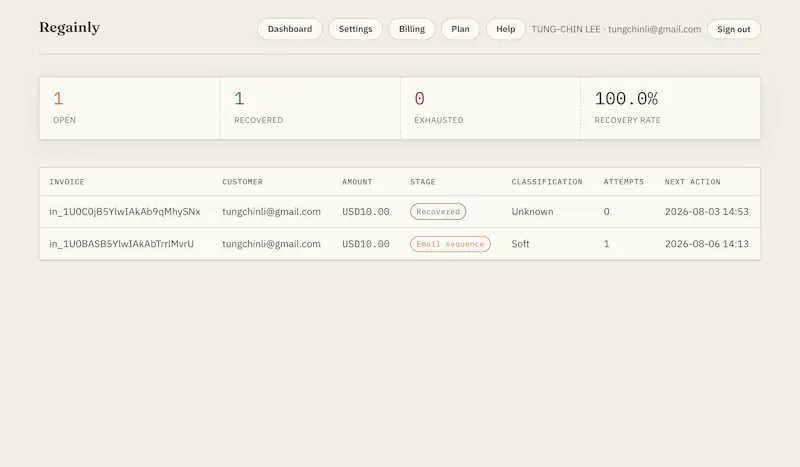Click the Amount column header
This screenshot has width=800, height=467.
(x=357, y=182)
